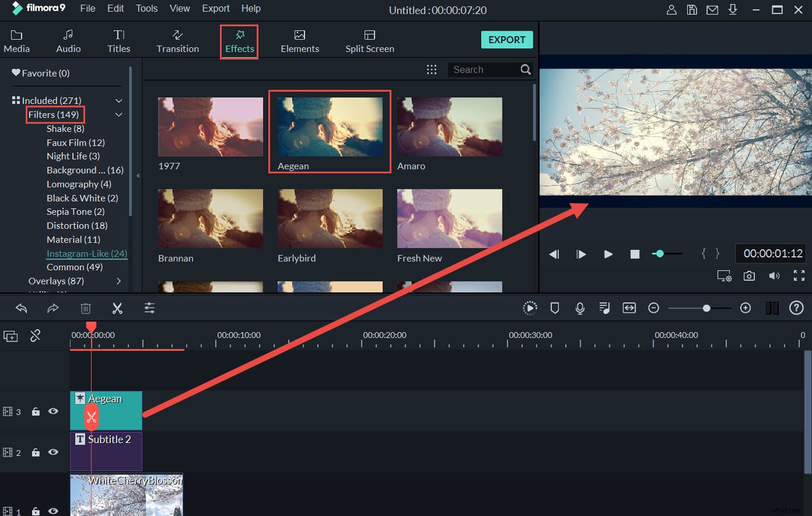The height and width of the screenshot is (516, 812).
Task: Record a voiceover with microphone icon
Action: [580, 308]
